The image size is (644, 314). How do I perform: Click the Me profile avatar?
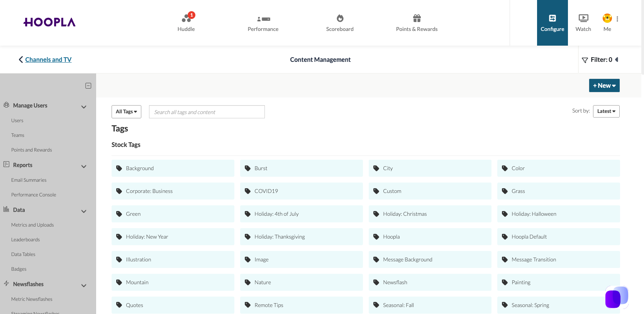click(607, 18)
